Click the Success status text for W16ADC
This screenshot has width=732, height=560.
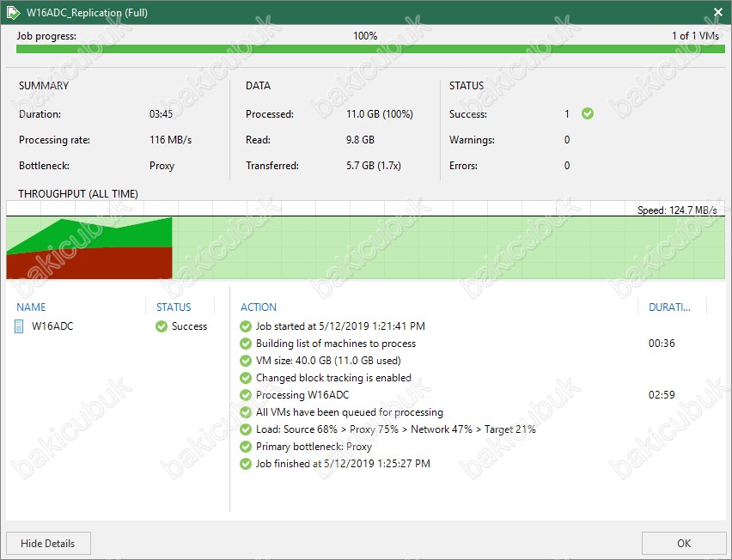189,326
